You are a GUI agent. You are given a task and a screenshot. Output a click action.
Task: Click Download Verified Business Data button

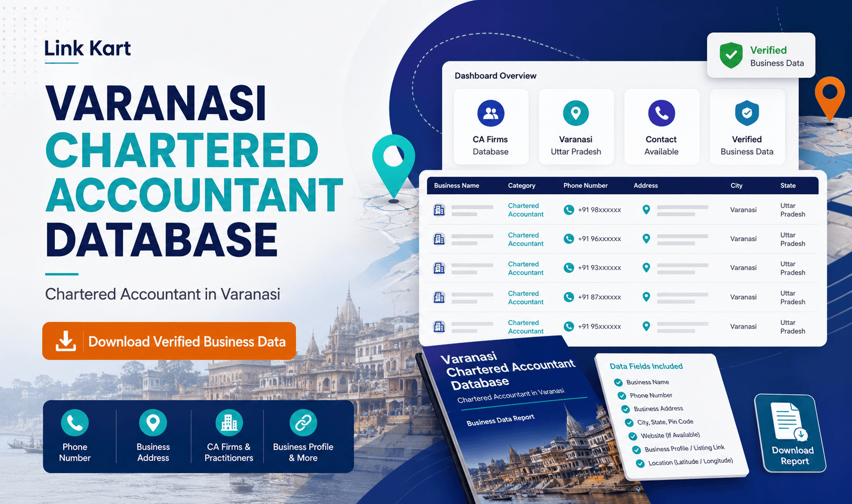point(169,341)
